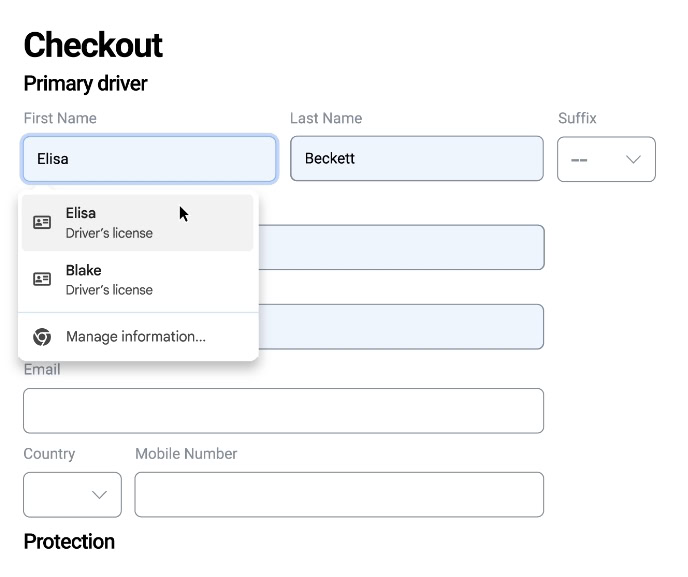Focus the First Name field containing Elisa

coord(149,159)
